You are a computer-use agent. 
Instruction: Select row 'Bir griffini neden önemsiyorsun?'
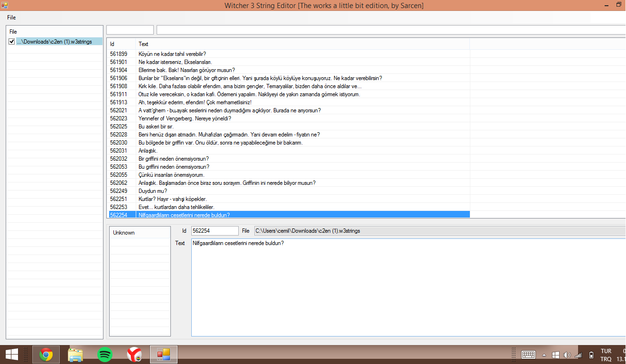(x=289, y=159)
